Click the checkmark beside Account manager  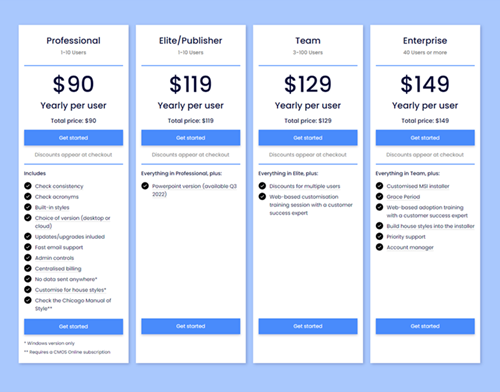[x=379, y=247]
